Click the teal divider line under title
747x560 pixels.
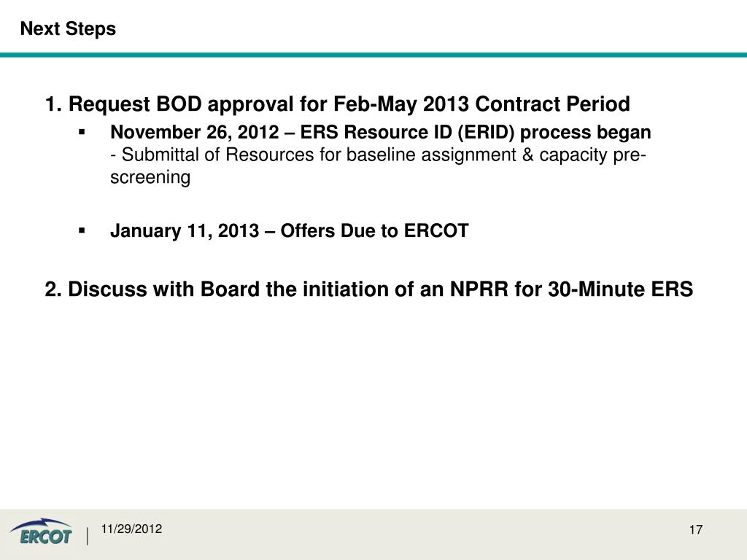click(373, 55)
